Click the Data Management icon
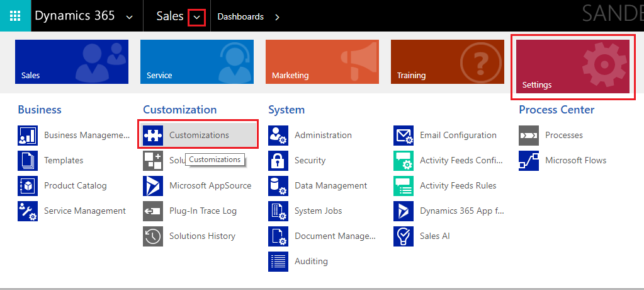Image resolution: width=644 pixels, height=290 pixels. click(x=278, y=185)
